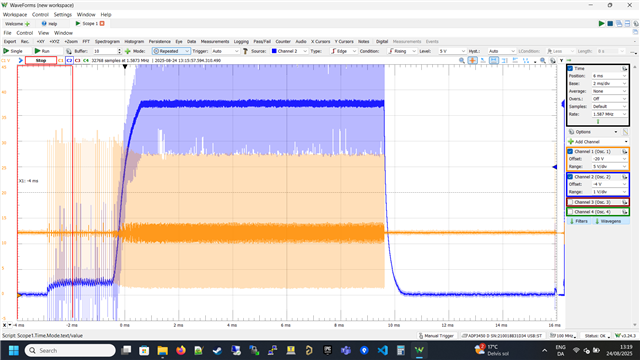Select the orange crosshair cursor tool
This screenshot has height=360, width=640.
(x=472, y=60)
